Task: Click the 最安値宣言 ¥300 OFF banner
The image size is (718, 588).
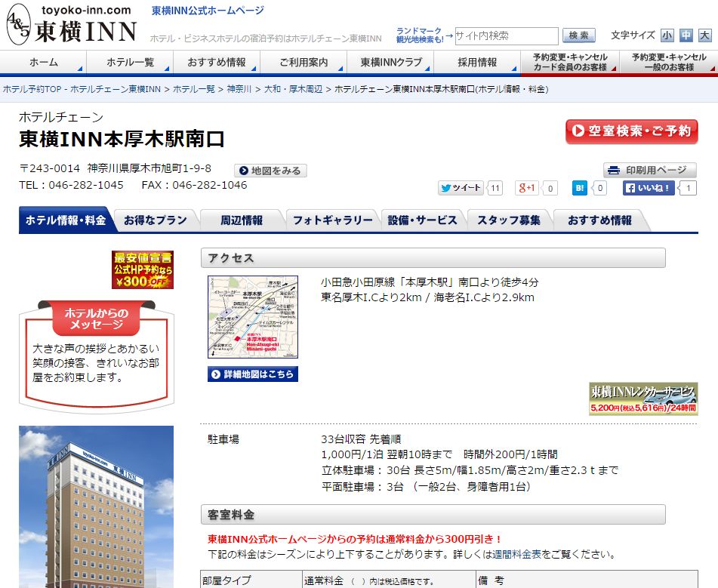Action: [x=143, y=269]
